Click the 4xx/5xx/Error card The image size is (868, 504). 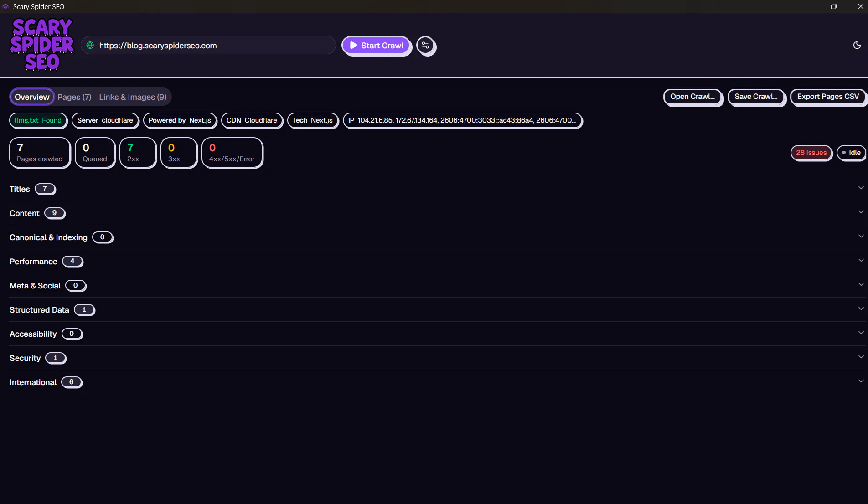tap(232, 153)
